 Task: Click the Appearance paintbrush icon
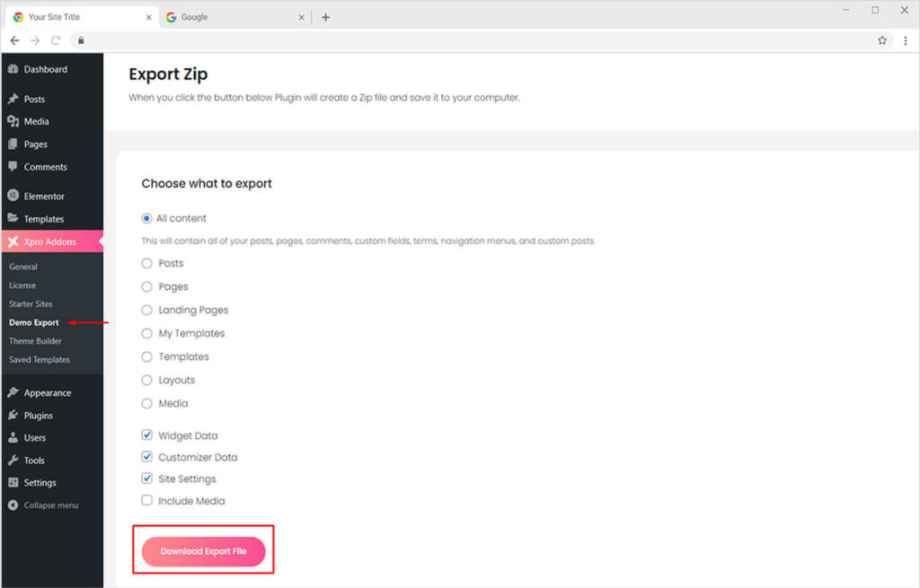[x=13, y=392]
